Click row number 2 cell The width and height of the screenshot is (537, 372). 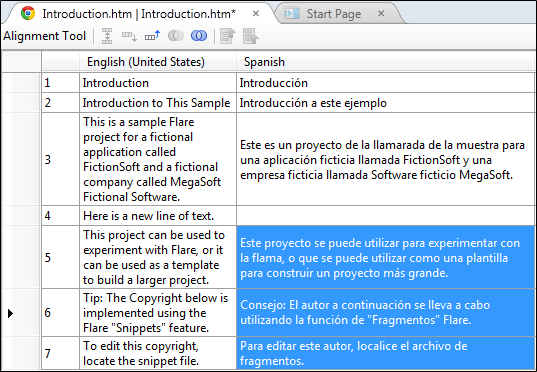click(61, 103)
